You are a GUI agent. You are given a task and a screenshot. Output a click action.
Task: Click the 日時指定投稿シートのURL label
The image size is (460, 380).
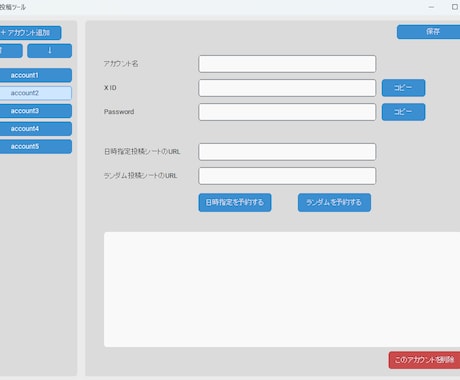pos(142,152)
